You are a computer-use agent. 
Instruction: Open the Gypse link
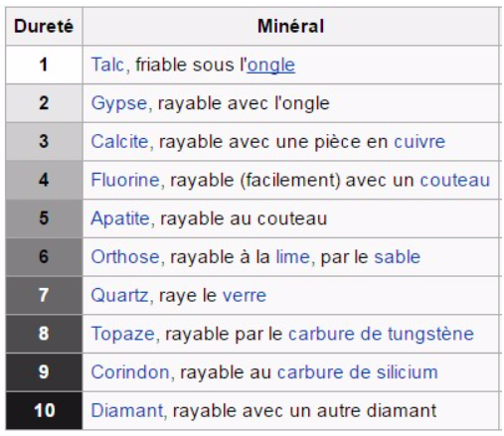(119, 103)
